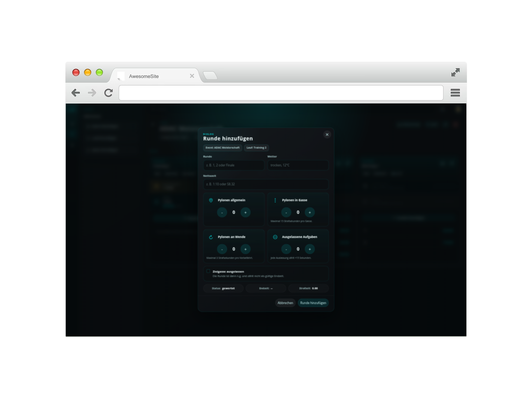Click the pin icon beside Pylonen allgemein

(x=211, y=200)
